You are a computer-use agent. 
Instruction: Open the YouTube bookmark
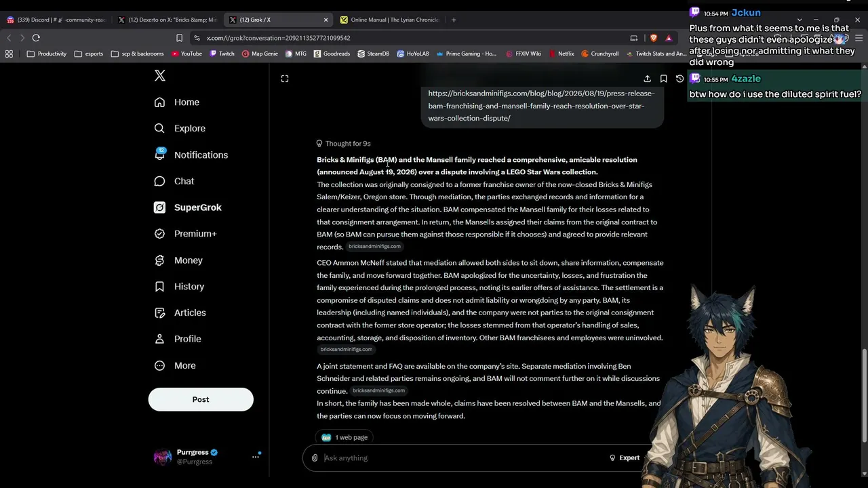point(186,54)
